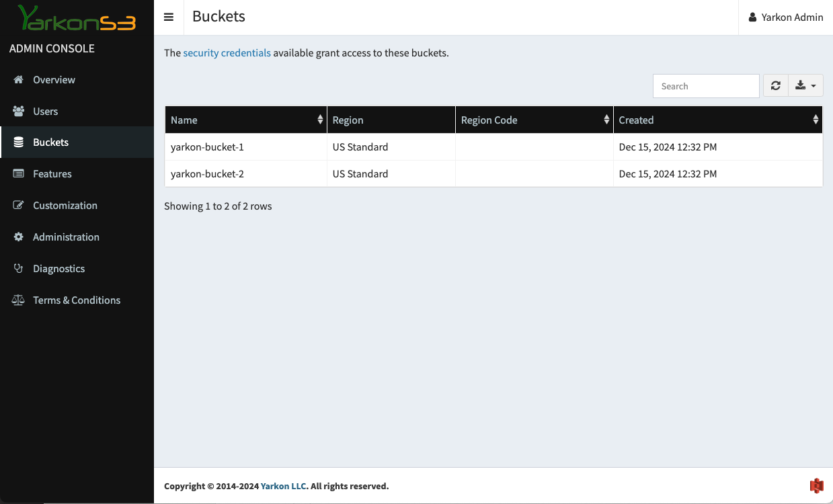
Task: Go to Users in sidebar
Action: [45, 112]
